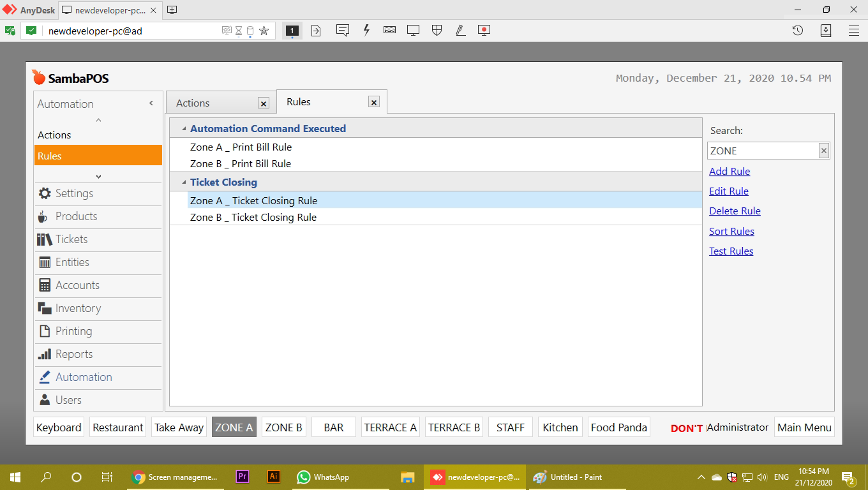Open AnyDesk session history clock icon
Image resolution: width=868 pixels, height=490 pixels.
pos(798,30)
